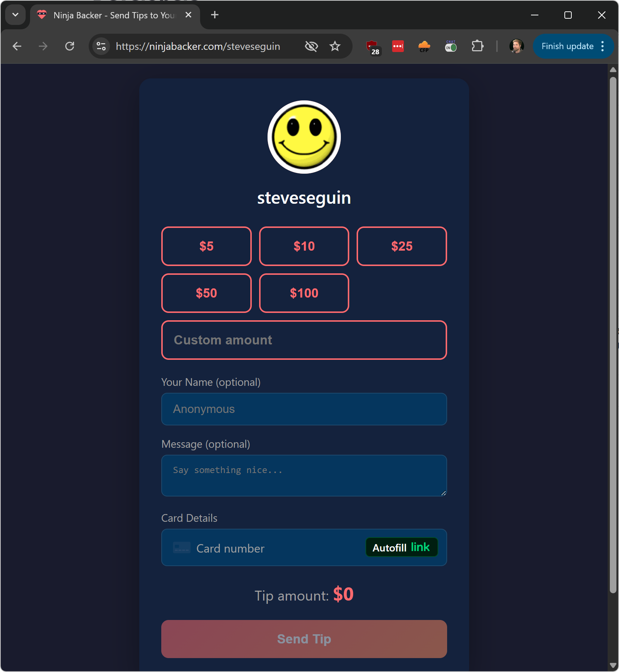Reload the current page
Screen dimensions: 619x672
click(70, 46)
